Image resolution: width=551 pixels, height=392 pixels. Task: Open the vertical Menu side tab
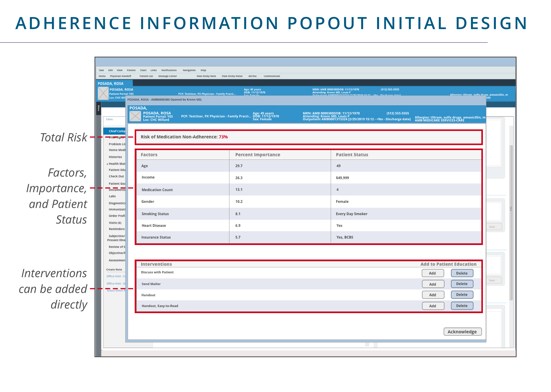pos(98,108)
